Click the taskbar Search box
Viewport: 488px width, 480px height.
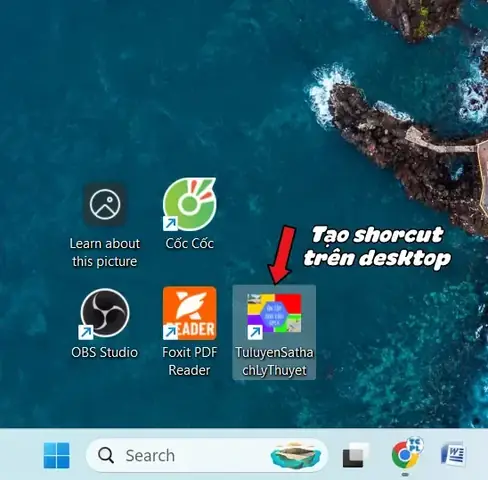[x=207, y=455]
